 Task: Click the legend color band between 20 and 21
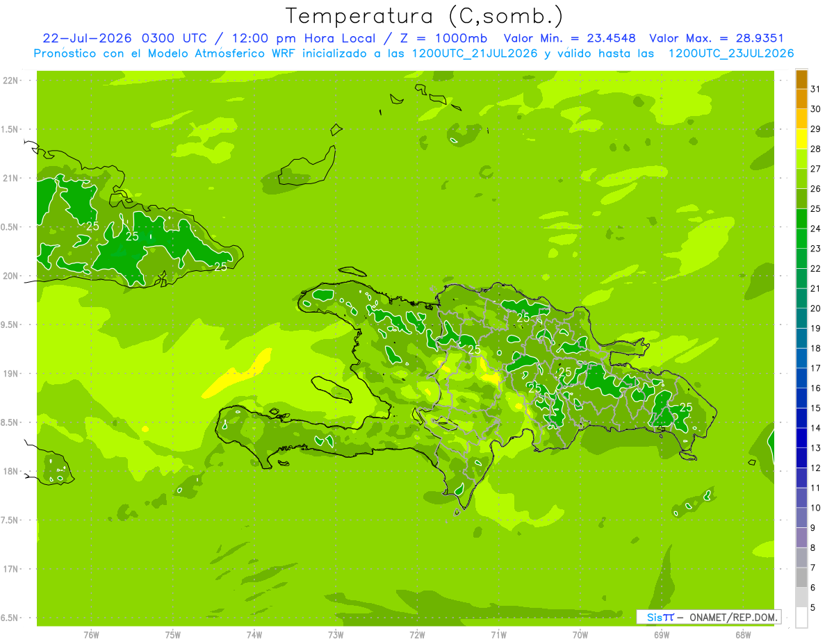(801, 298)
